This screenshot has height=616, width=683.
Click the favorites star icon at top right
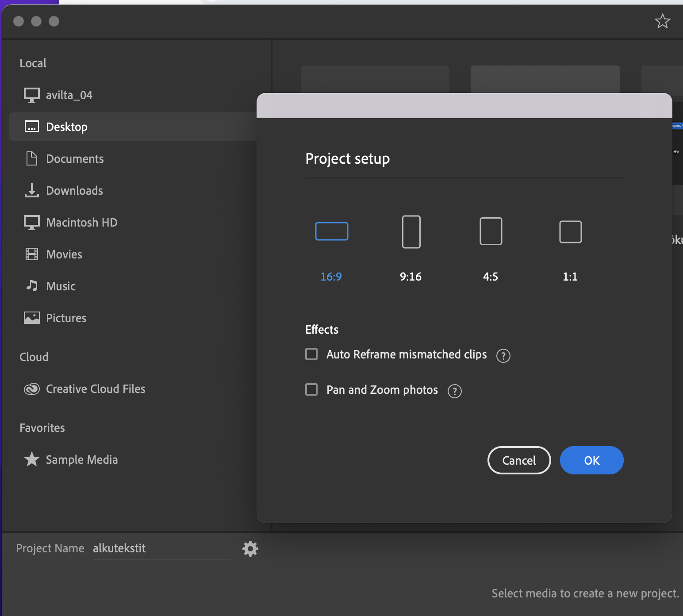click(662, 21)
